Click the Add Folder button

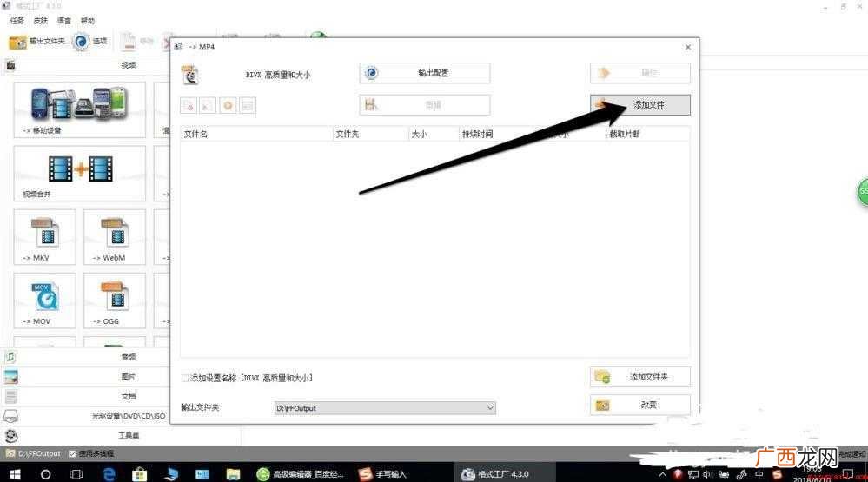coord(640,377)
